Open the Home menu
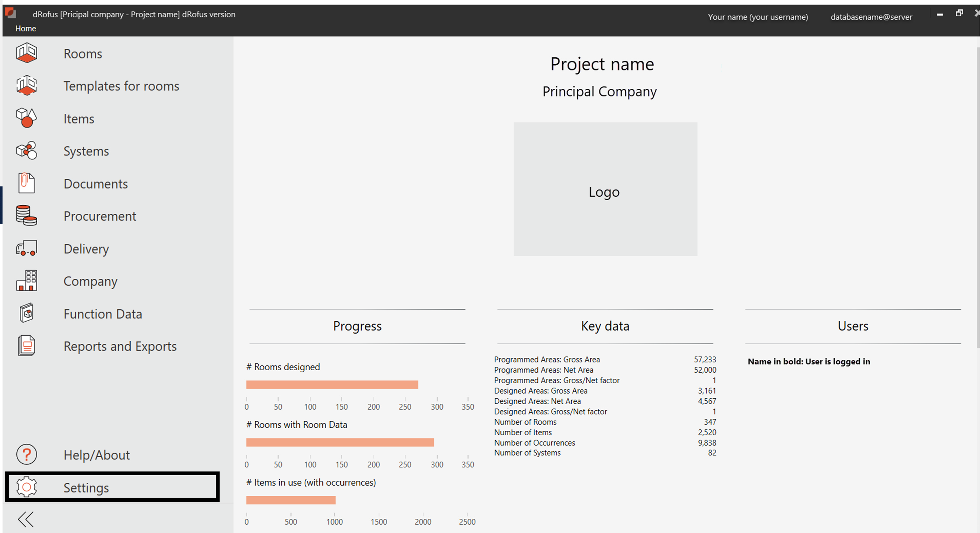 (25, 28)
